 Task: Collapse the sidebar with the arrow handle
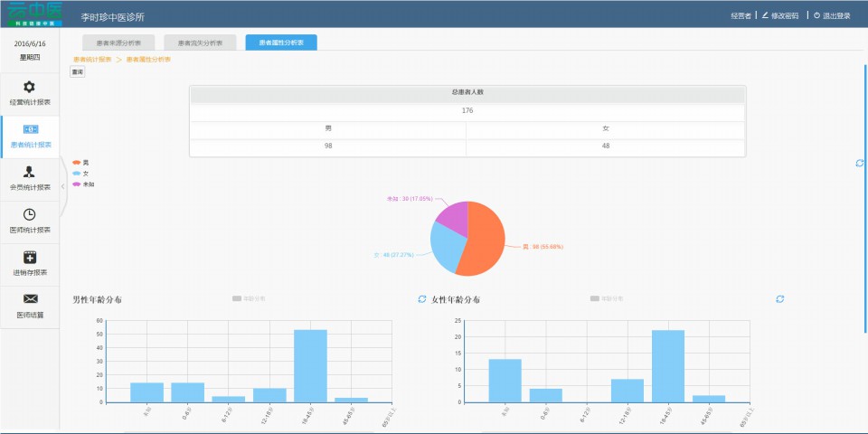point(62,185)
